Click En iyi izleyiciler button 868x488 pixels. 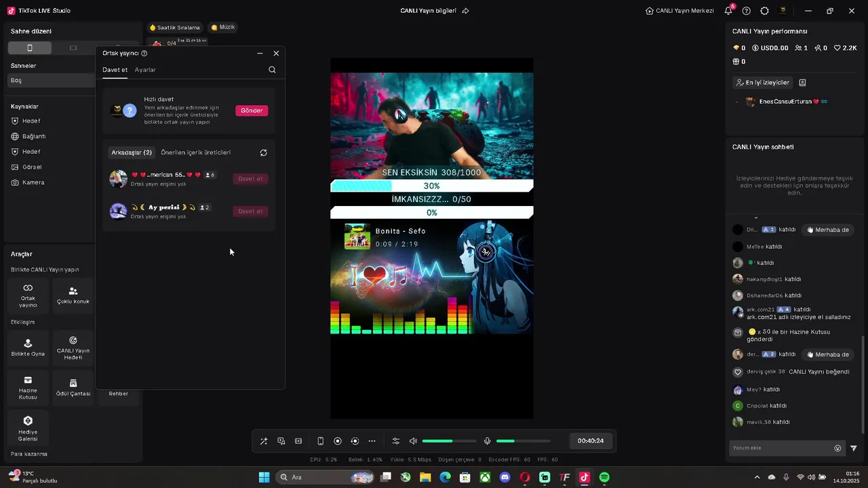(763, 83)
